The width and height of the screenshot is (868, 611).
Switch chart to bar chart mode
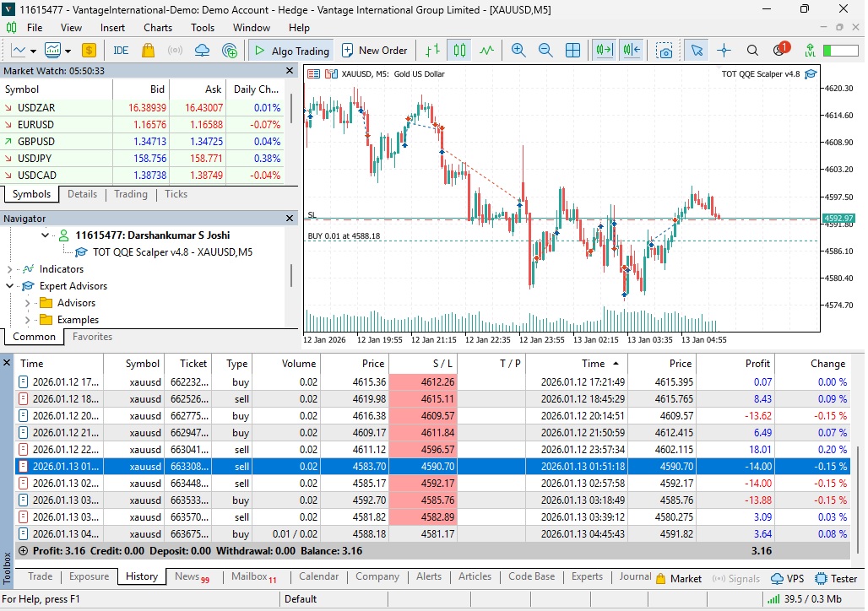(x=432, y=51)
